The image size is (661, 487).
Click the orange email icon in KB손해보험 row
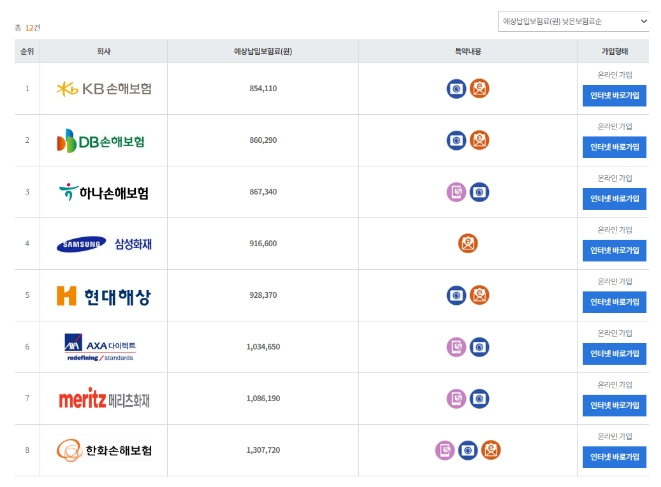click(479, 89)
